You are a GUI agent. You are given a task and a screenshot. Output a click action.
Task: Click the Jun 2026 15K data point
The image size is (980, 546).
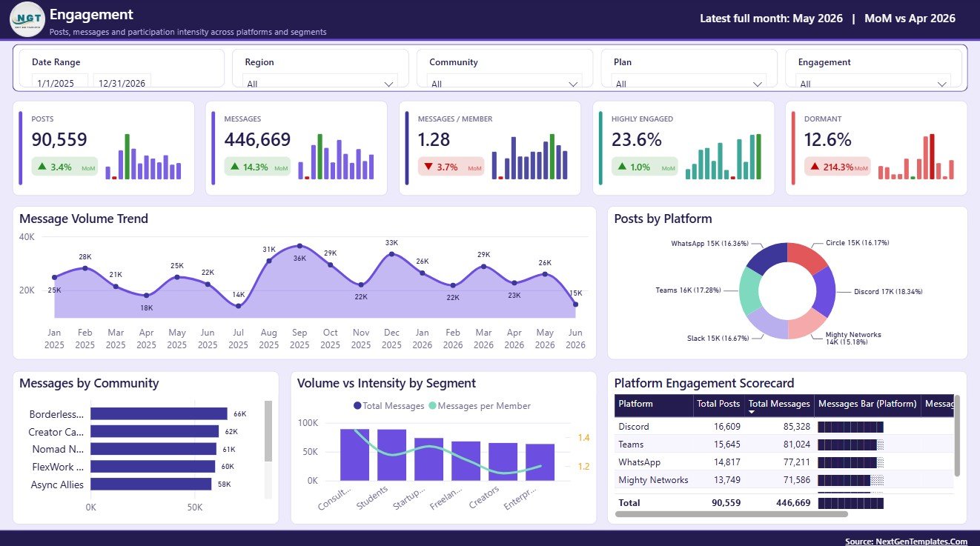575,304
